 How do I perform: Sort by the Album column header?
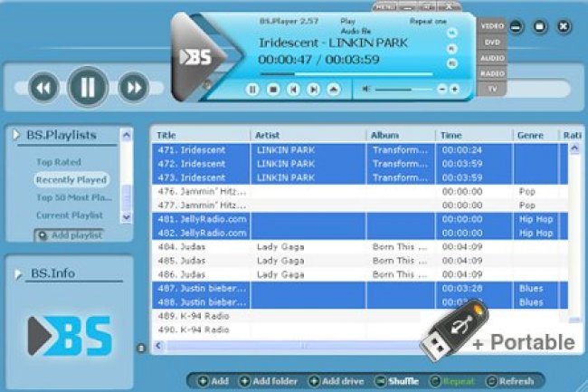point(401,135)
